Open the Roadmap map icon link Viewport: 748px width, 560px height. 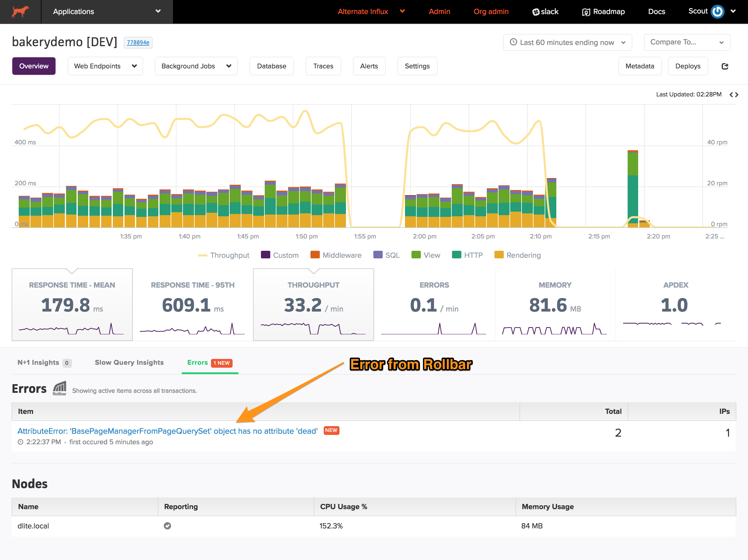tap(586, 12)
